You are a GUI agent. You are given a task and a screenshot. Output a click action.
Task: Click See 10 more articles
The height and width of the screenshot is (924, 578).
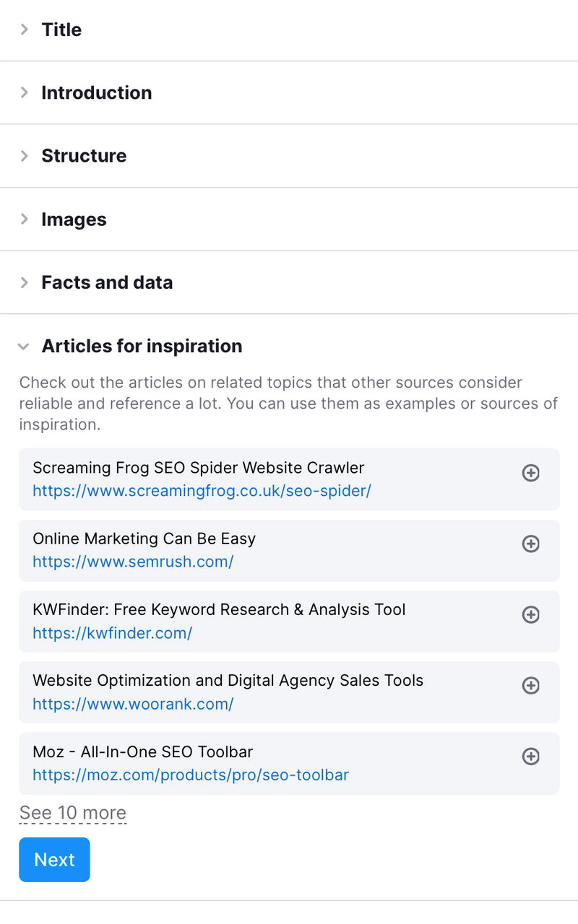(73, 813)
